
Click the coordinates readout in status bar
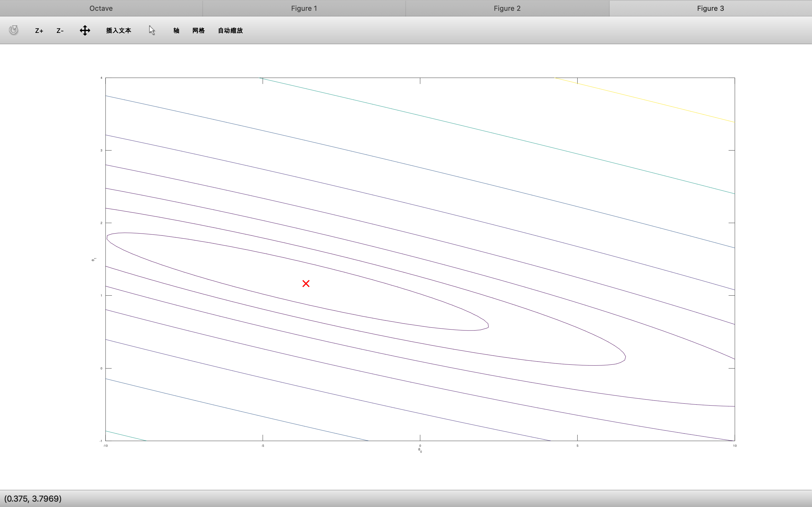pos(33,499)
